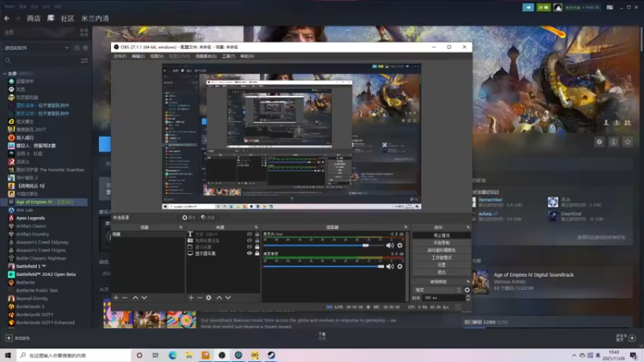Move source down in OBS sources panel

228,298
